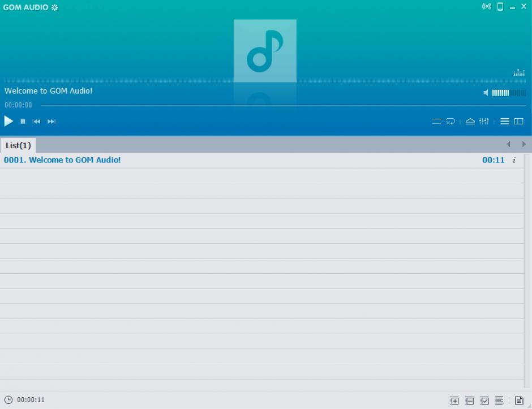Open the playlist document icon
The width and height of the screenshot is (532, 409).
click(x=519, y=401)
